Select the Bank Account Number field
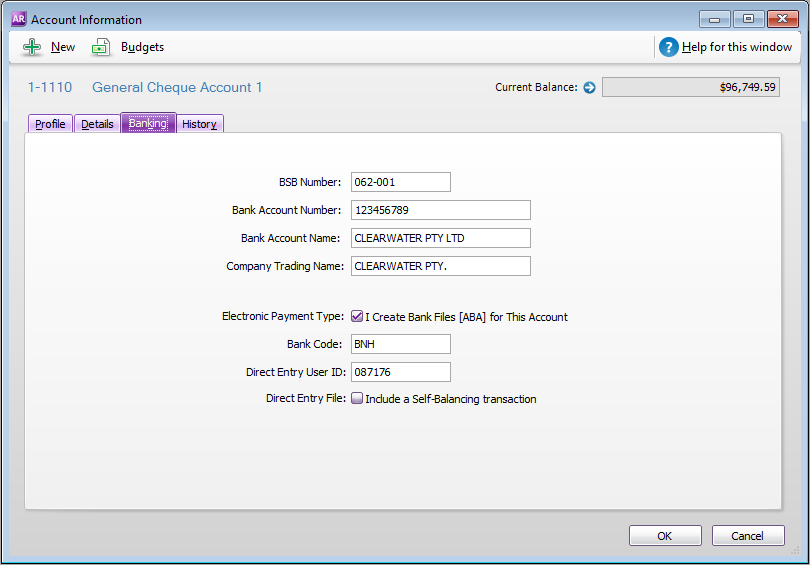The image size is (810, 565). tap(440, 210)
